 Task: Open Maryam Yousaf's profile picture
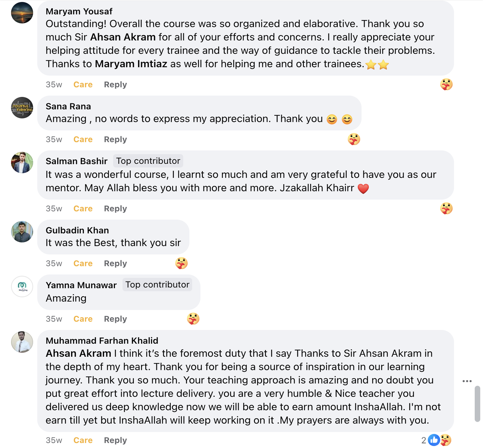click(x=22, y=13)
